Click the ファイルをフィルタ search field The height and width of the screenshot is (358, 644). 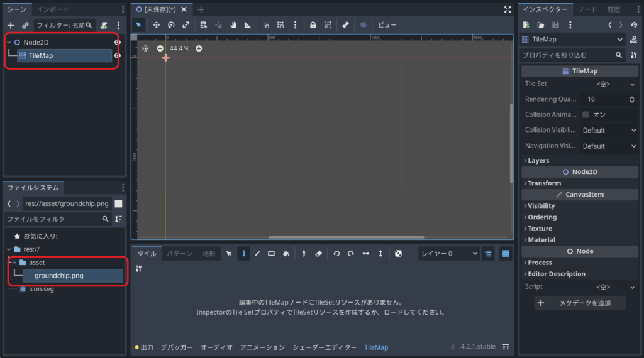pos(53,219)
